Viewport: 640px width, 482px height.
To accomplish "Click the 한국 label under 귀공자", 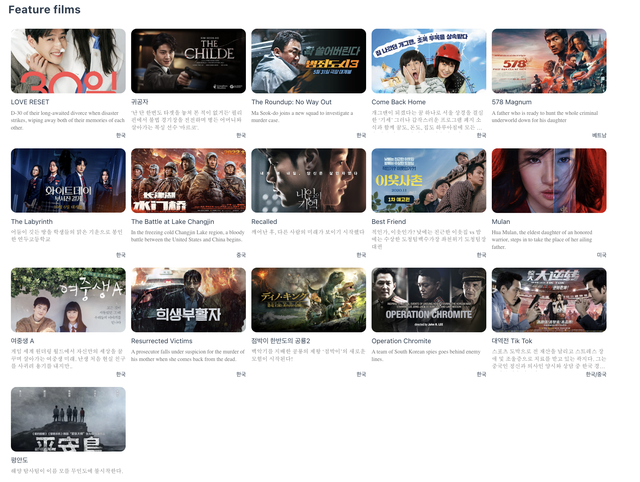I will coord(241,135).
